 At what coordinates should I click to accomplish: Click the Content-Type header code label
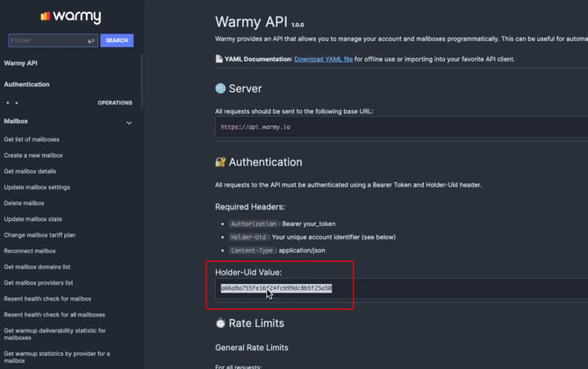252,251
